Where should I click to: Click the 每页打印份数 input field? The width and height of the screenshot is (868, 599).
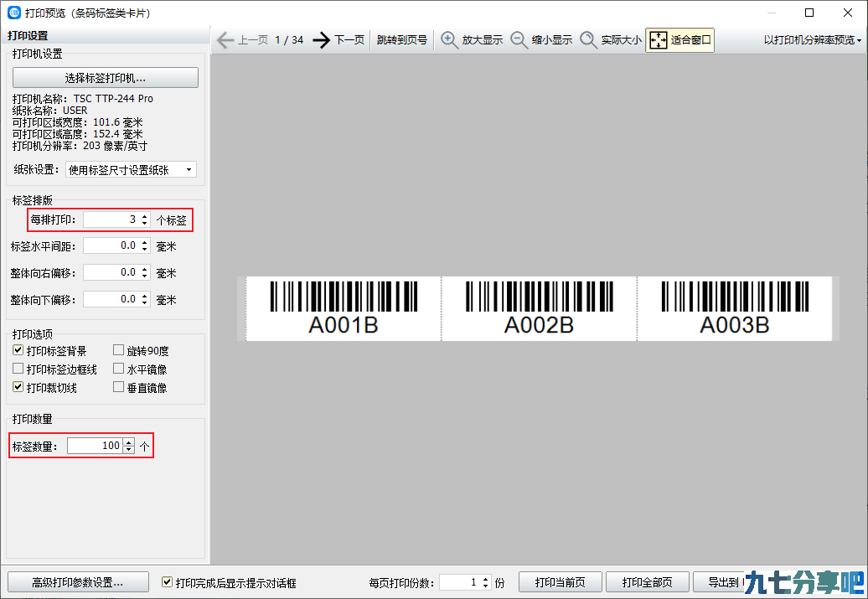click(460, 582)
